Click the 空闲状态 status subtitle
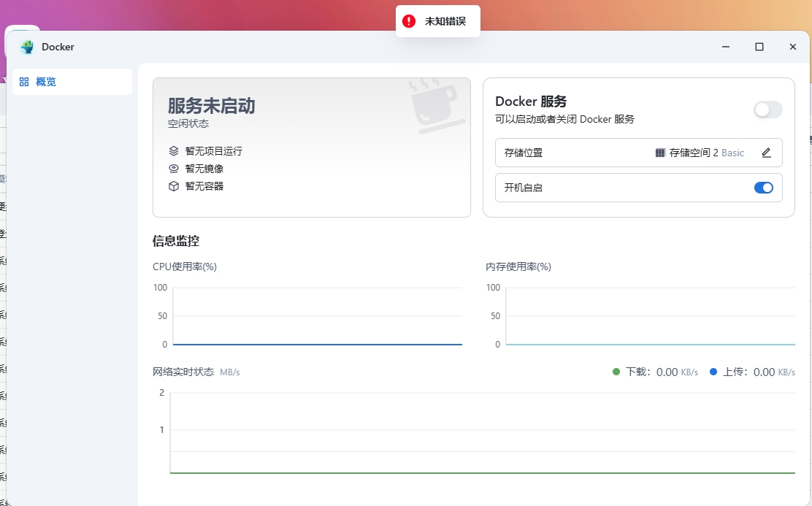 pos(188,124)
